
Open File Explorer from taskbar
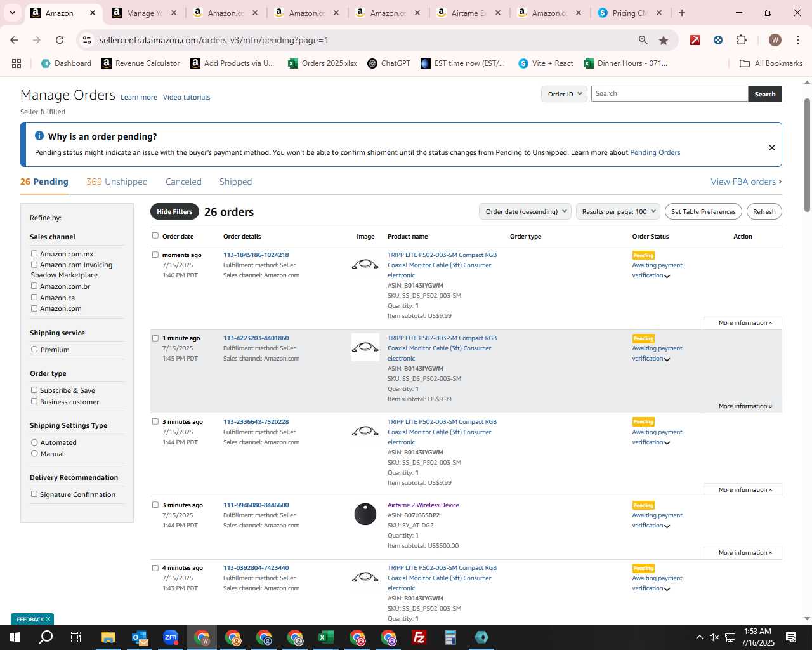(108, 637)
